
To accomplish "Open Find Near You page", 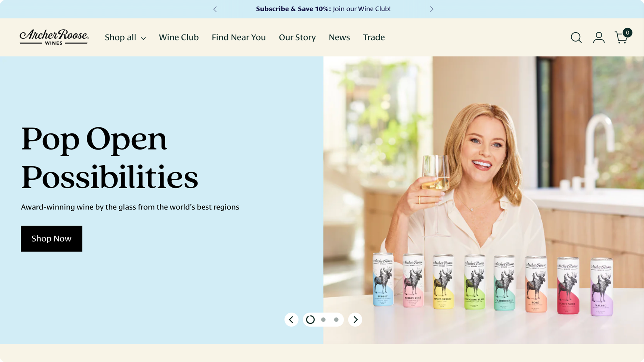I will click(x=239, y=37).
